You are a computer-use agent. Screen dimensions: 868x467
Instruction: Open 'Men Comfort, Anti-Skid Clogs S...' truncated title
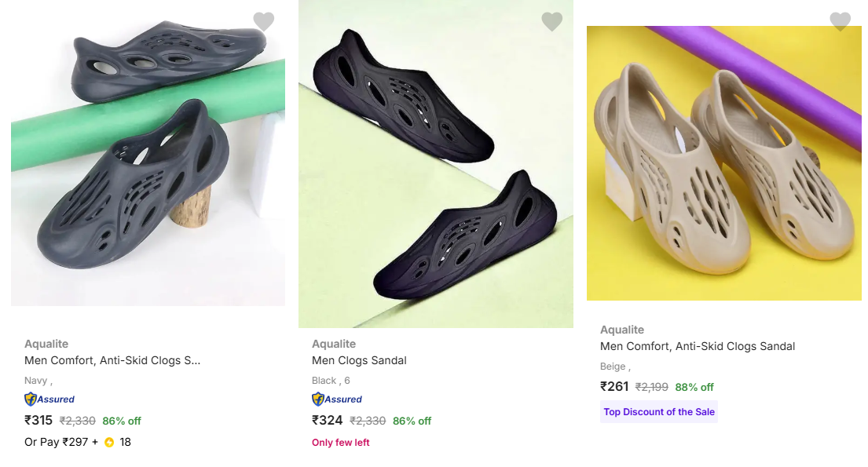pos(112,360)
